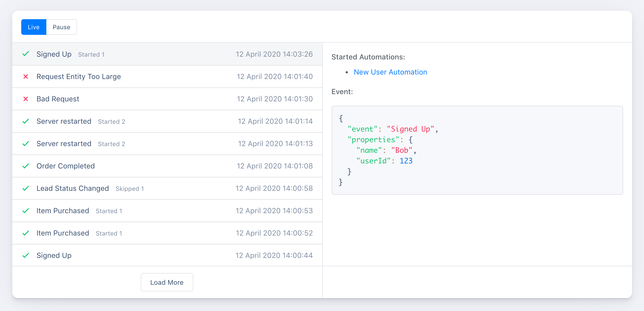Click check icon beside Lead Status Changed
Image resolution: width=644 pixels, height=311 pixels.
click(26, 188)
